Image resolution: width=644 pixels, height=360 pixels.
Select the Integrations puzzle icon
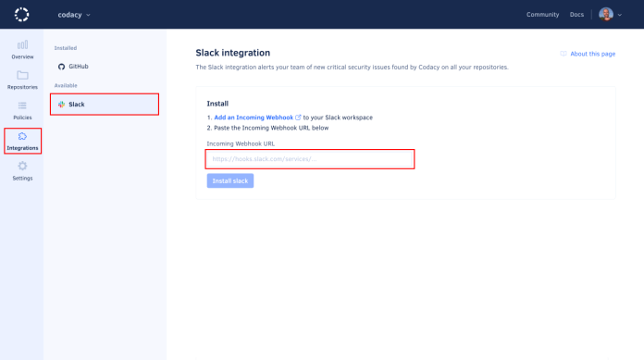[x=22, y=136]
